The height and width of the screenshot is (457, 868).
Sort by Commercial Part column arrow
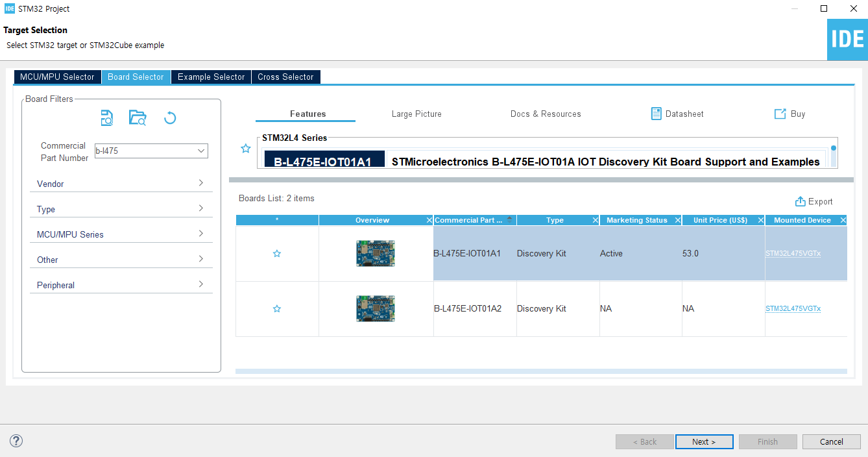[510, 219]
